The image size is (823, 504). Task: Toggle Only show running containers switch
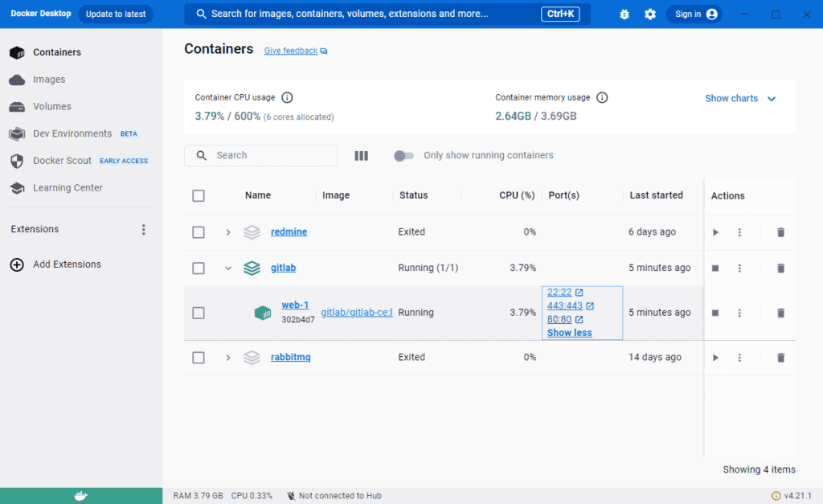[x=403, y=156]
